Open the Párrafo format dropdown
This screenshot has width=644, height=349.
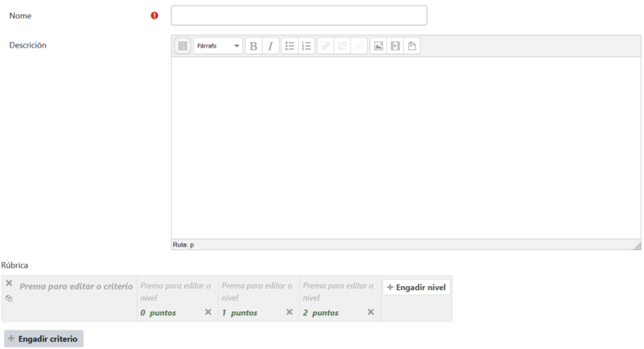(218, 46)
